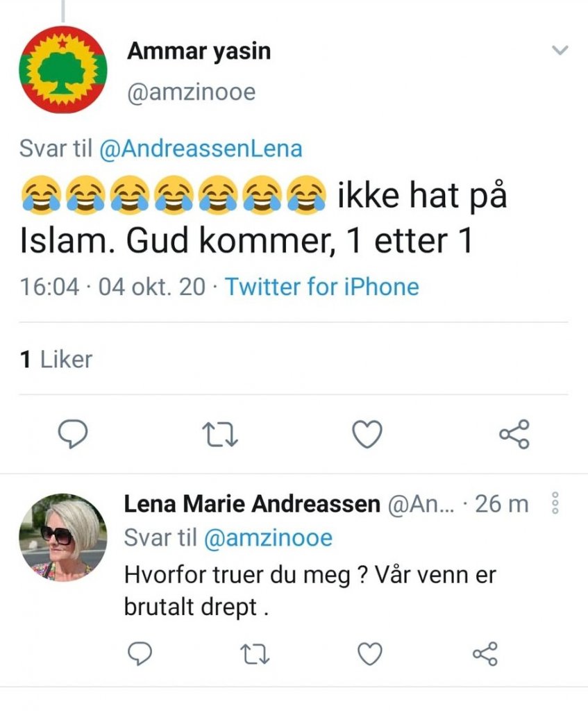The image size is (588, 711).
Task: Open Ammar yasin display name
Action: click(x=199, y=51)
